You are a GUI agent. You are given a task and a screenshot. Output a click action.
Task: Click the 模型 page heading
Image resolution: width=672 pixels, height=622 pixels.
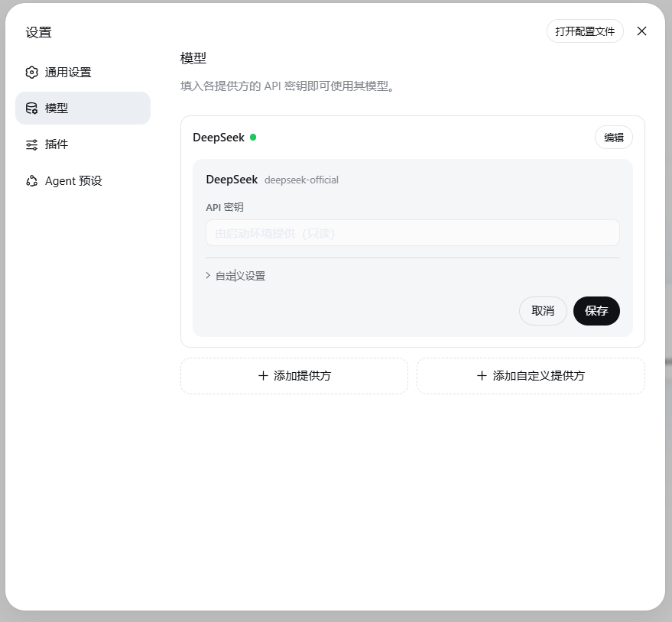click(x=193, y=58)
